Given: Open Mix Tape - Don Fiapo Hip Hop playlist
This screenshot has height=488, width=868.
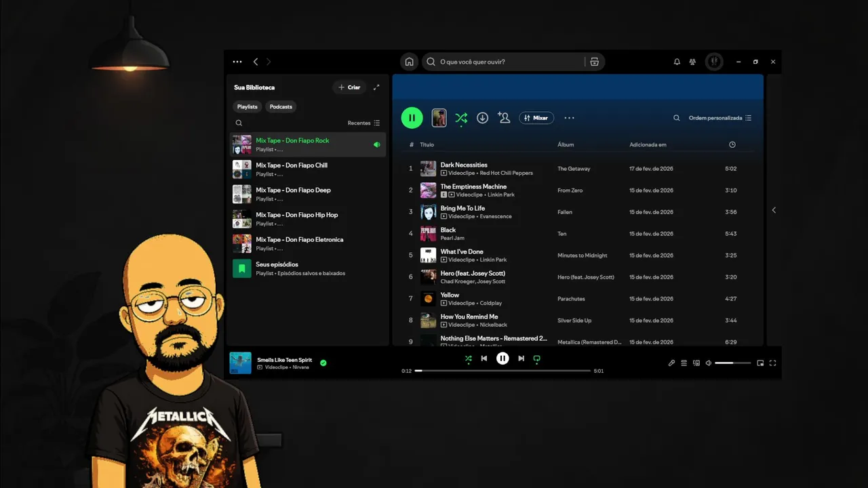Looking at the screenshot, I should (309, 219).
